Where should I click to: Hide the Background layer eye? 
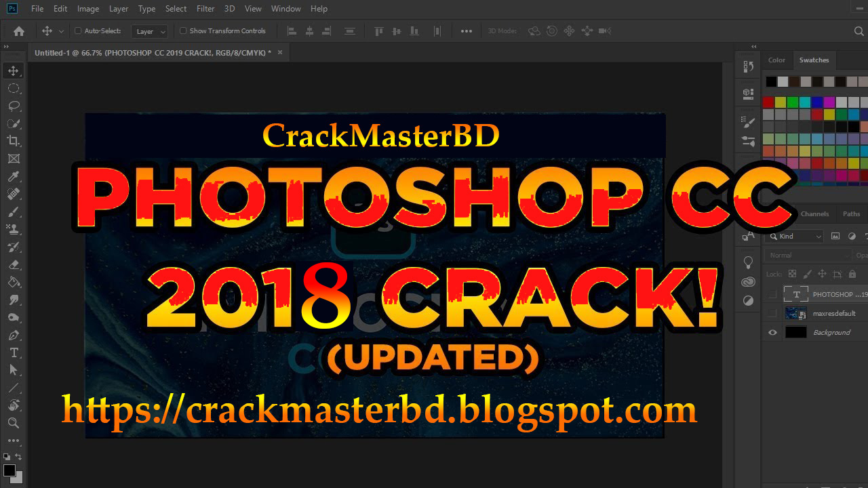click(772, 332)
